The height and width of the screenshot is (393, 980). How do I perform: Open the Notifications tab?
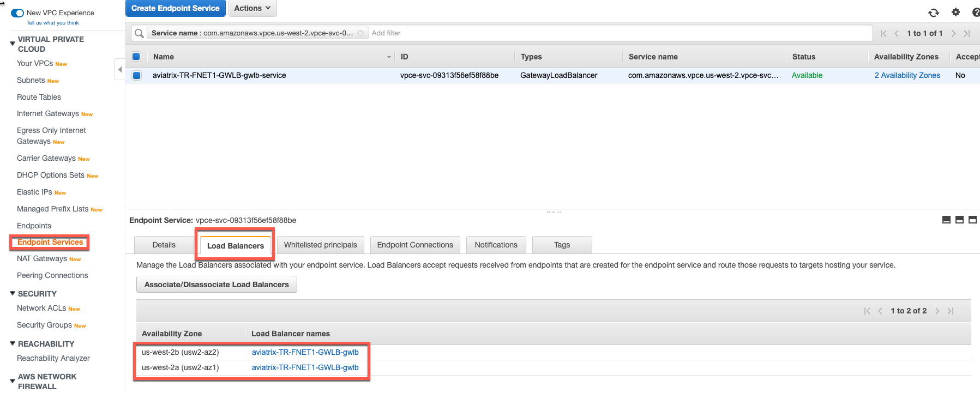click(x=496, y=245)
